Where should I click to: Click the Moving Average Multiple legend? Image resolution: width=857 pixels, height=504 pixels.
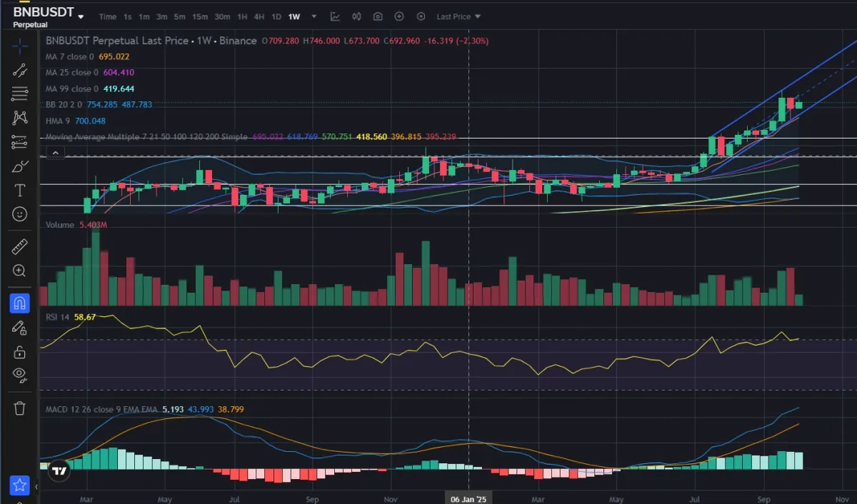click(x=146, y=136)
